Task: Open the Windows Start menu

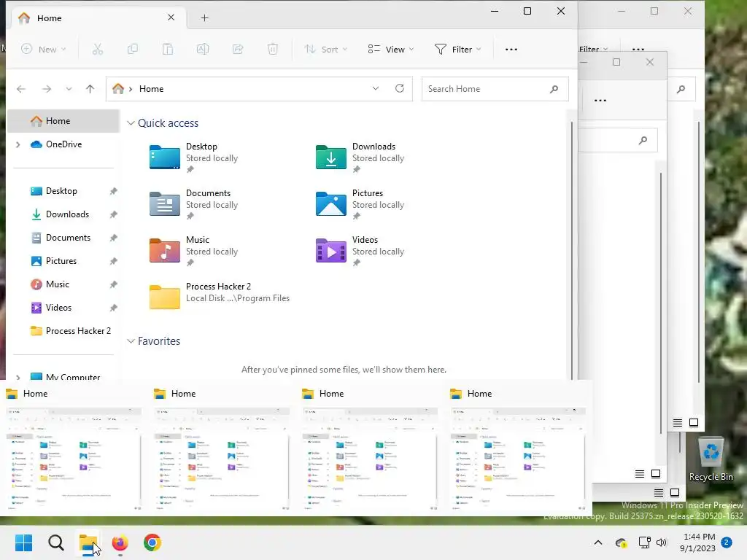Action: (24, 542)
